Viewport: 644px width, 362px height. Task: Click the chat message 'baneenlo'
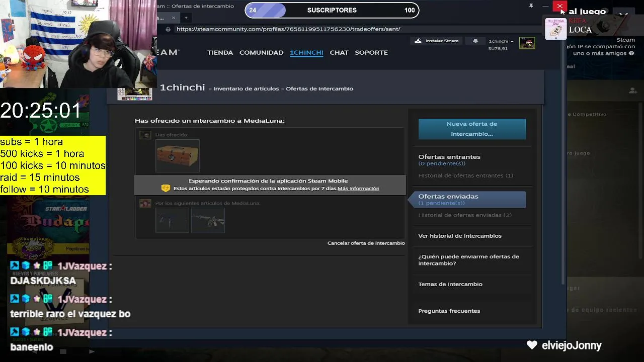coord(31,346)
